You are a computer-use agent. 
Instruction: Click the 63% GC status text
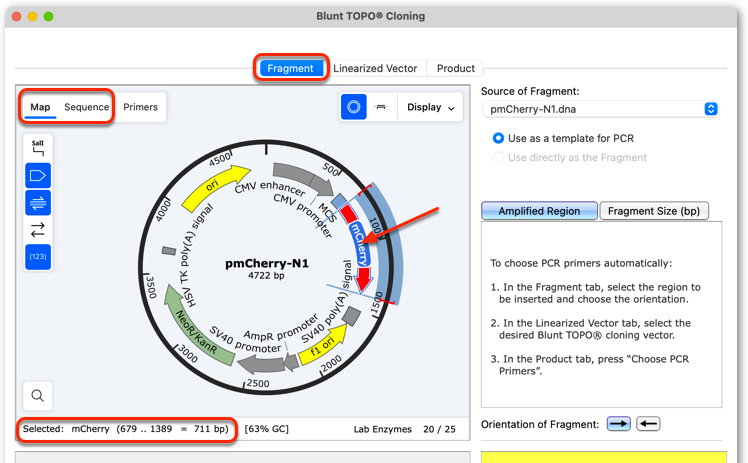tap(266, 429)
